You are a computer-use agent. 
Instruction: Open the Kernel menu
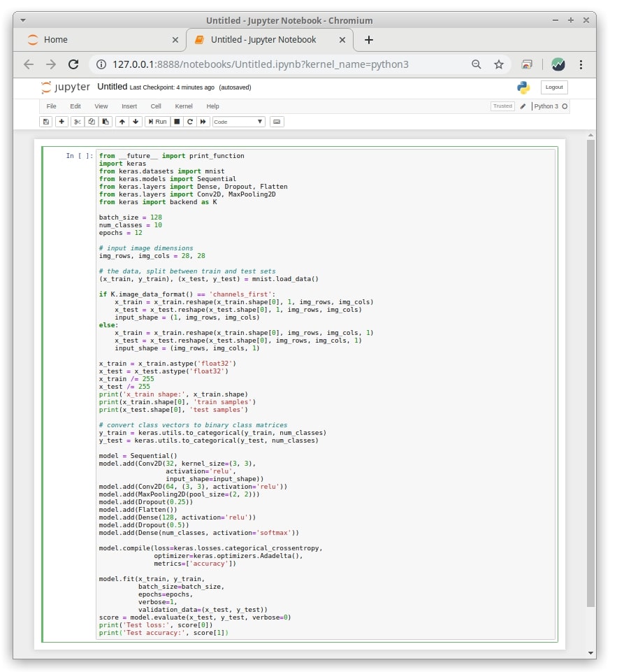184,106
